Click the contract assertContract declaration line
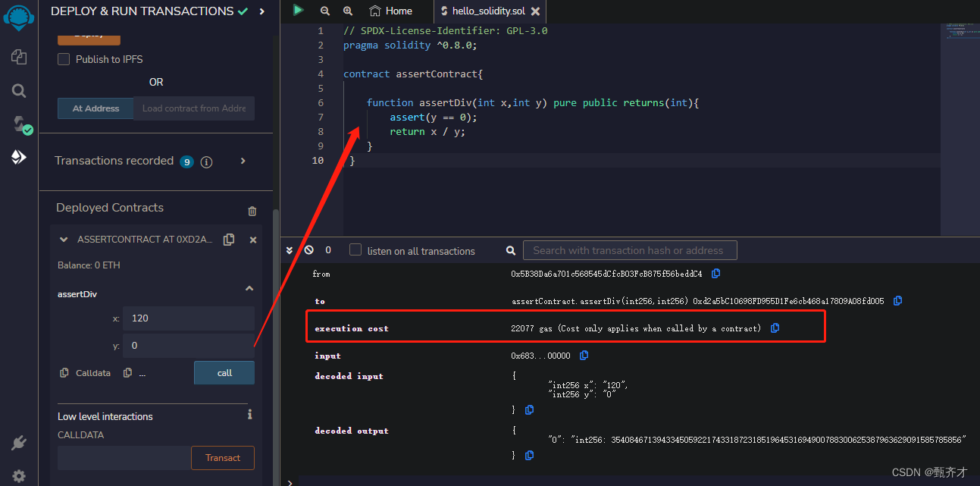The width and height of the screenshot is (980, 486). coord(413,74)
